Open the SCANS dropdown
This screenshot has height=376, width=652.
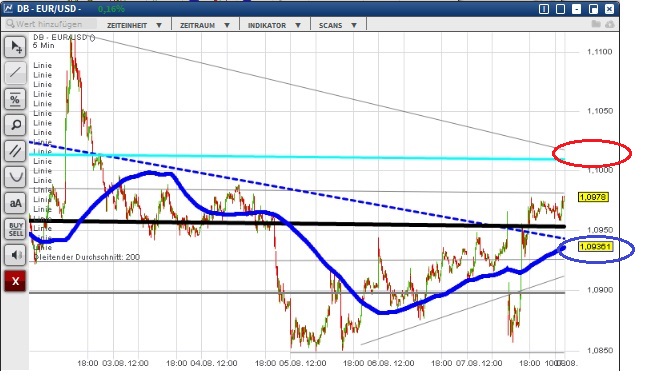pos(338,25)
